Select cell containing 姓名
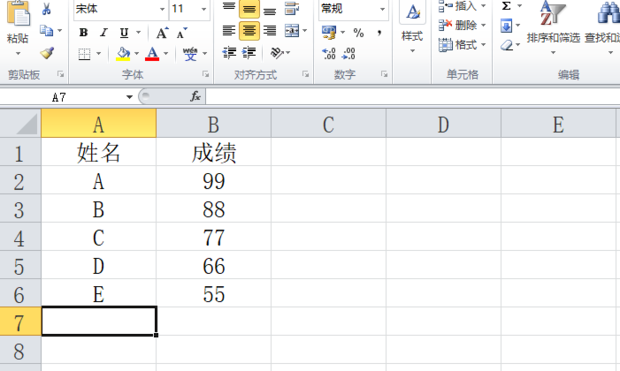Image resolution: width=620 pixels, height=371 pixels. [99, 152]
